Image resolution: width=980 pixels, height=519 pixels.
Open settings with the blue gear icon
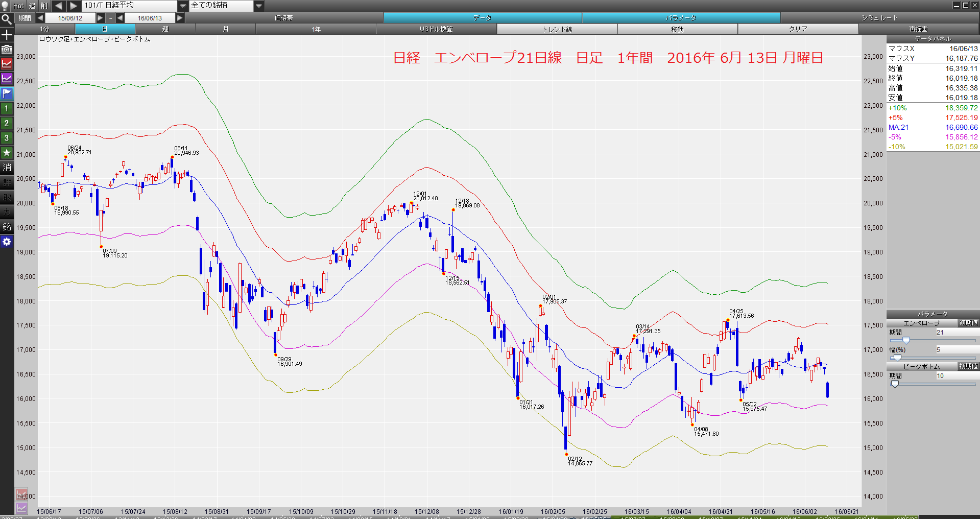click(x=7, y=242)
